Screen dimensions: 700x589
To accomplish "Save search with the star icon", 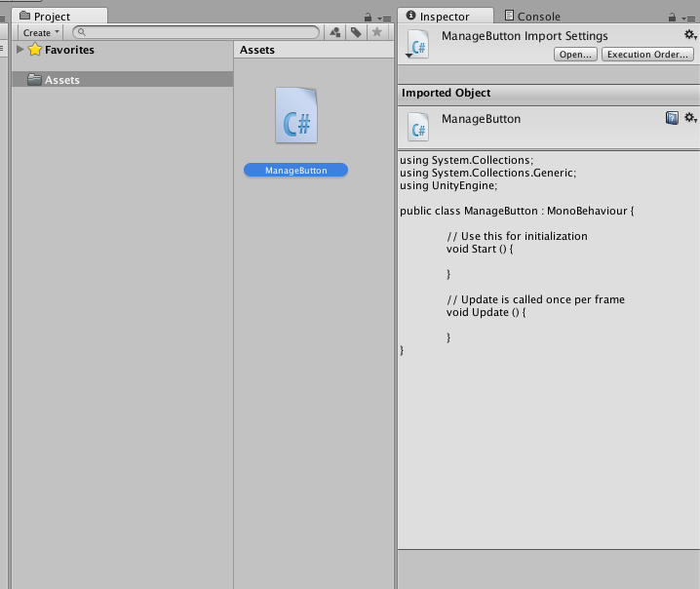I will [x=377, y=32].
